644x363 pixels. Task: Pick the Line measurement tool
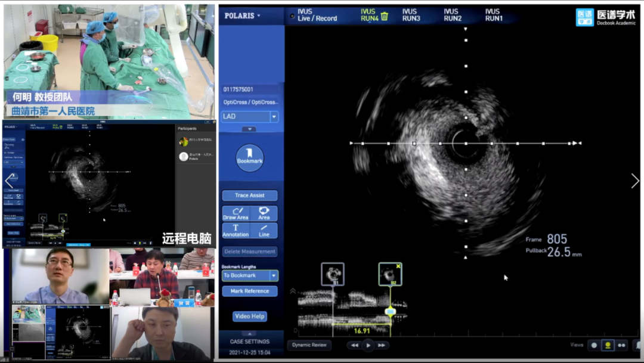point(264,231)
